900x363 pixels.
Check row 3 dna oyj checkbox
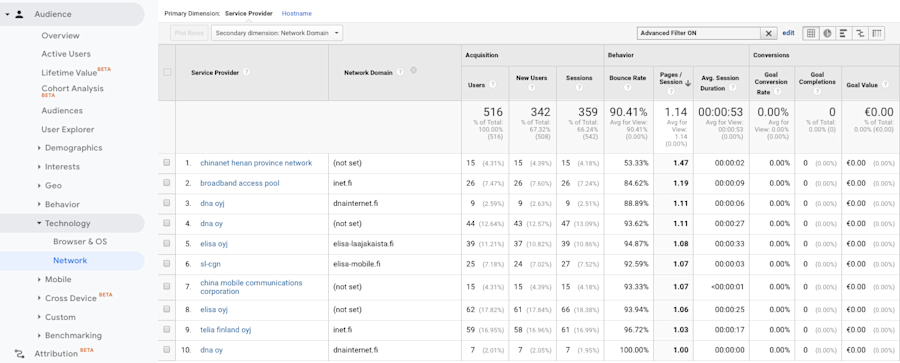tap(166, 203)
